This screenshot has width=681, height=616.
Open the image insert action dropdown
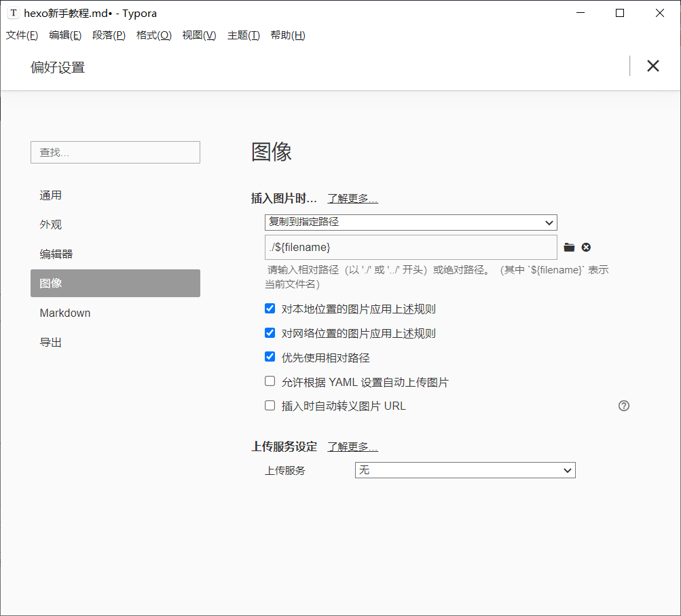[x=411, y=223]
